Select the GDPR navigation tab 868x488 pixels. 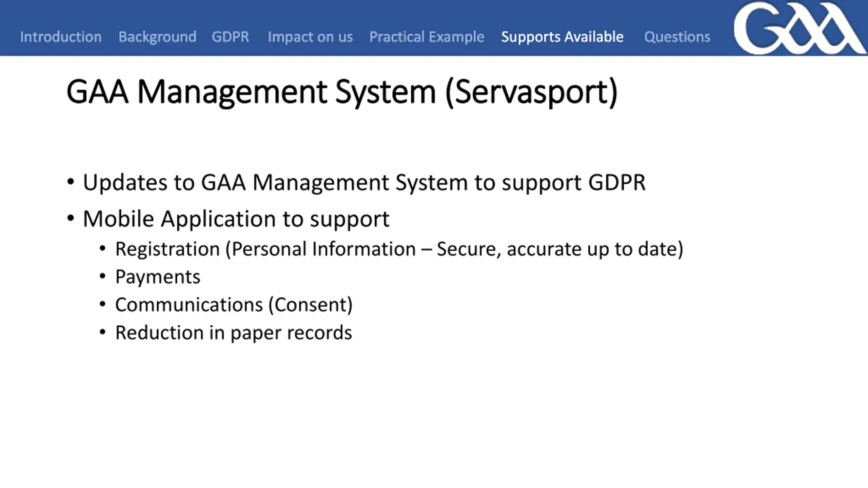click(x=230, y=37)
